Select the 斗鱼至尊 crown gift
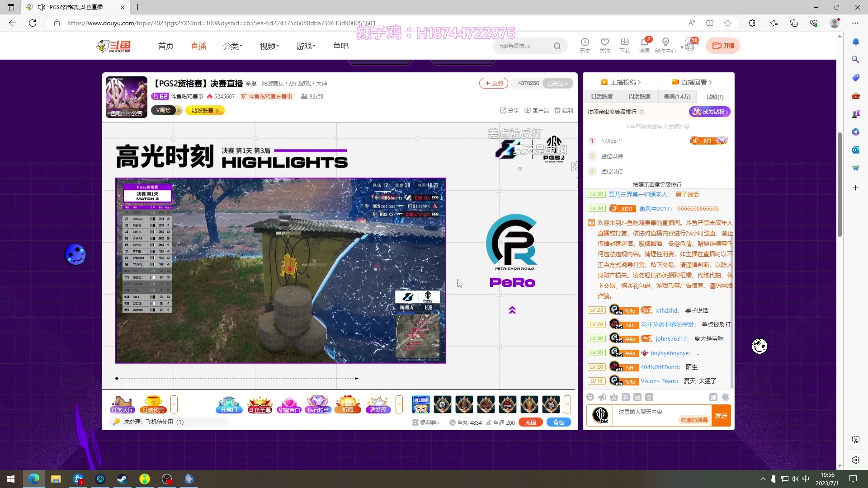Screen dimensions: 868x488 point(259,404)
